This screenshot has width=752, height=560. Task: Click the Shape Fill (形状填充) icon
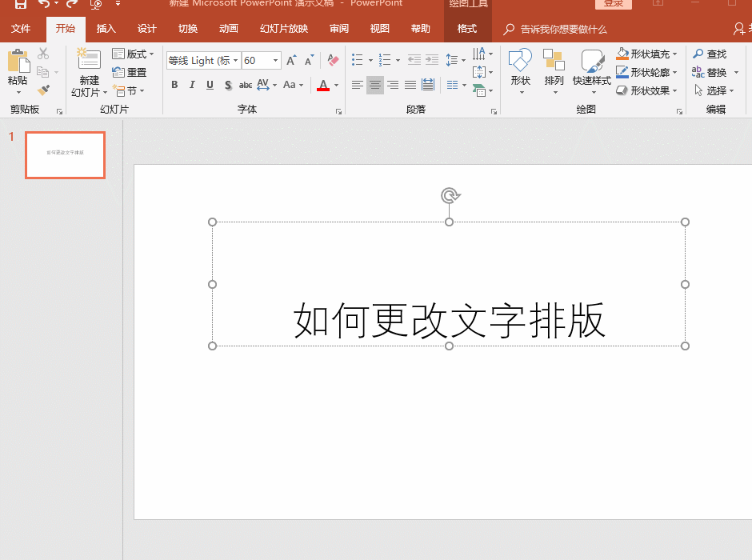click(622, 54)
